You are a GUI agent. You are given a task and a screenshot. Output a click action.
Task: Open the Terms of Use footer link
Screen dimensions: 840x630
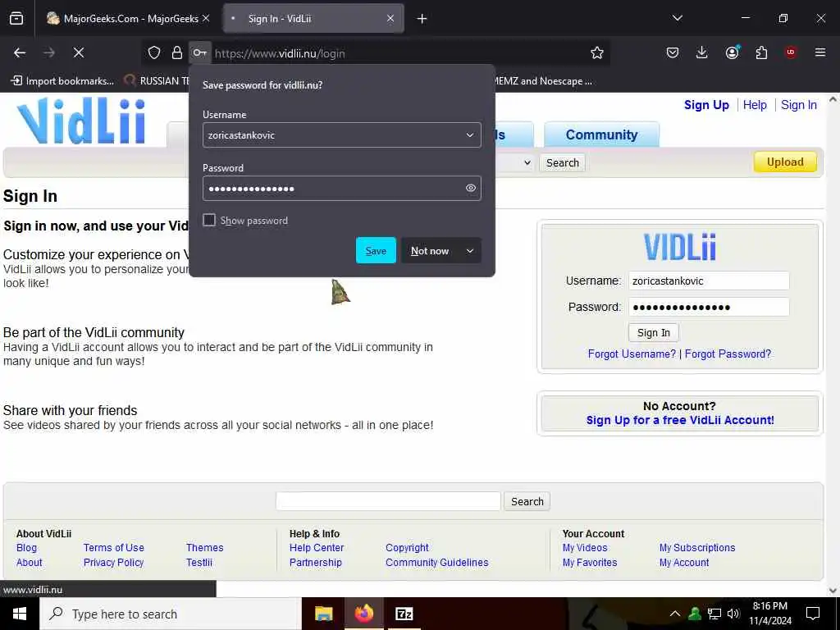tap(113, 547)
